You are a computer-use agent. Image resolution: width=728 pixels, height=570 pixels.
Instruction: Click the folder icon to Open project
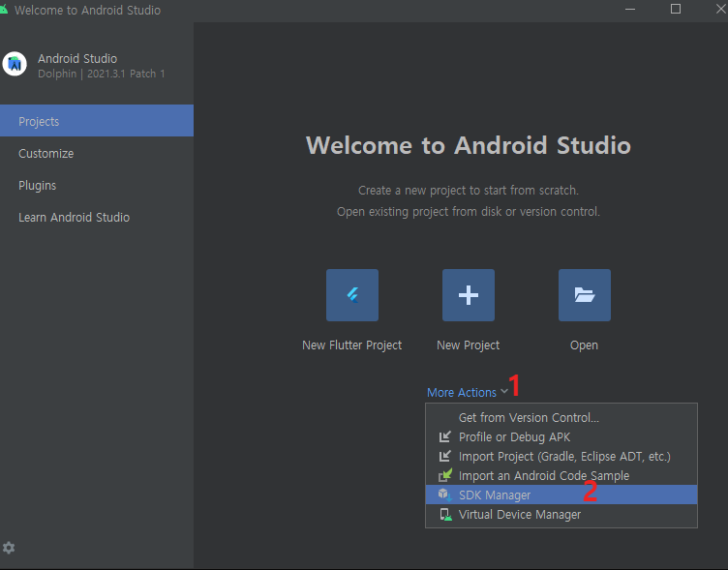[x=585, y=295]
